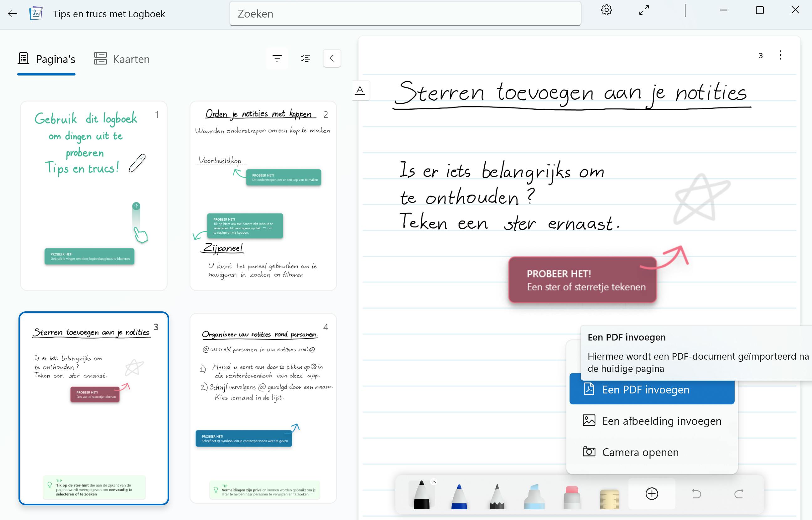This screenshot has width=812, height=520.
Task: Redo the last action
Action: pos(739,494)
